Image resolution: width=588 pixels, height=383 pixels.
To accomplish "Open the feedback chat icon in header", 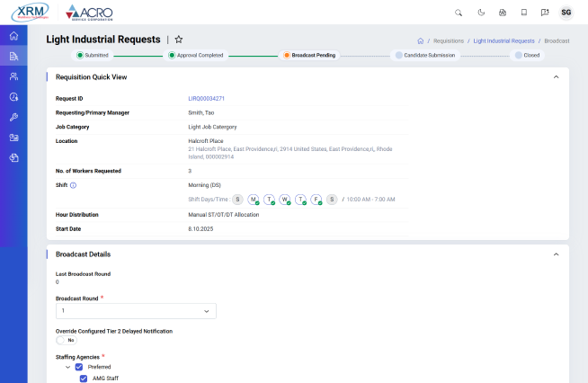I will click(545, 13).
